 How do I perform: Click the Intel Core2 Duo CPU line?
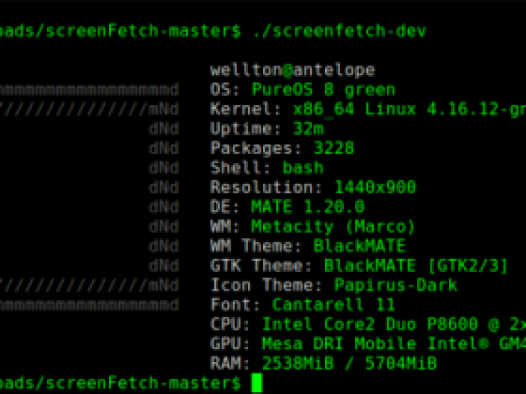(x=368, y=324)
